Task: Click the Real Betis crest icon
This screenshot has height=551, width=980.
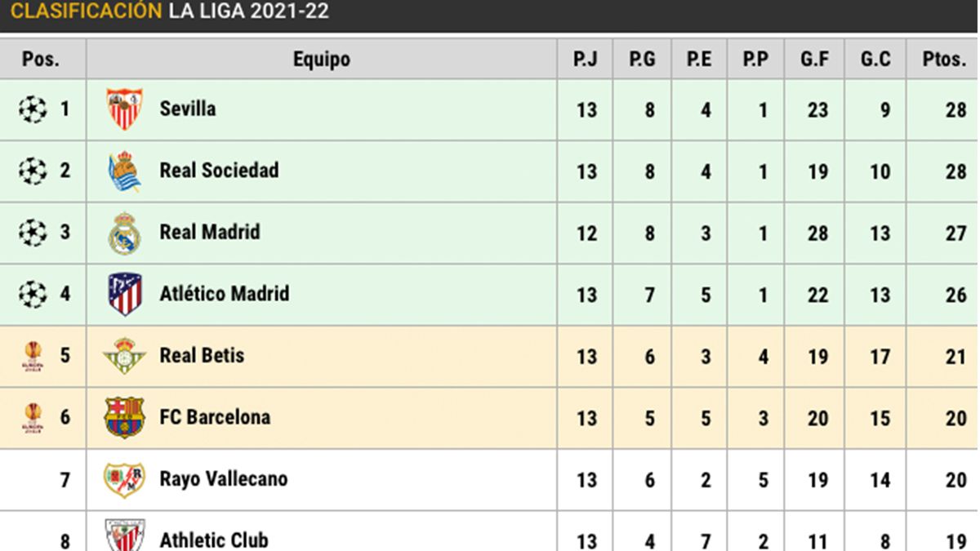Action: coord(124,357)
